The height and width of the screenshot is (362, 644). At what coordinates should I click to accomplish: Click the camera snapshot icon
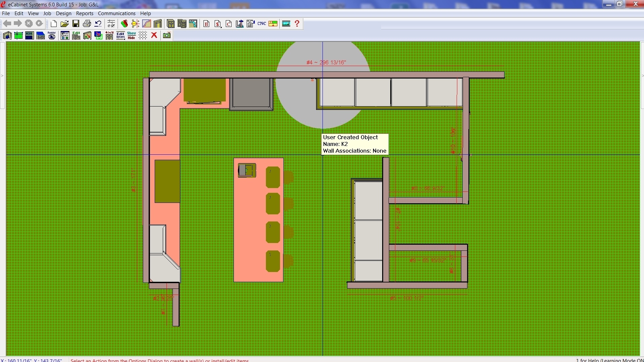point(167,35)
